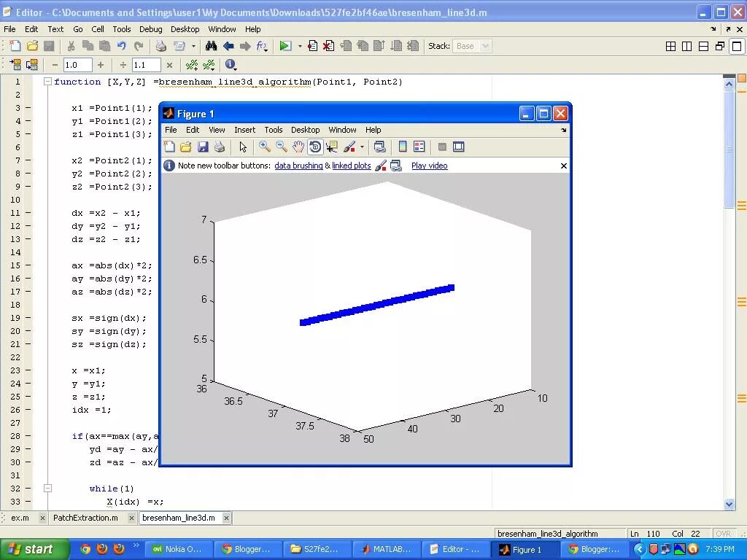This screenshot has width=747, height=560.
Task: Open the Run configuration dropdown arrow
Action: [300, 46]
